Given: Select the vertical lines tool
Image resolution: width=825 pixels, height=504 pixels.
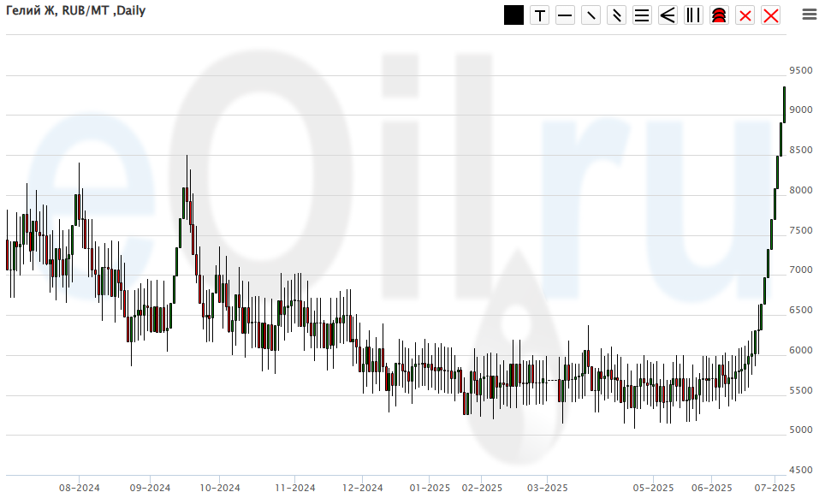Looking at the screenshot, I should [693, 15].
